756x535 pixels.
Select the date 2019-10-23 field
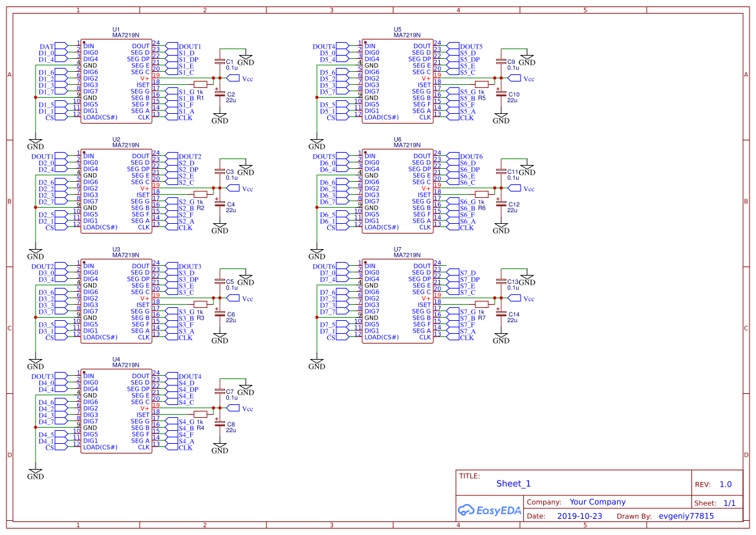pos(579,516)
